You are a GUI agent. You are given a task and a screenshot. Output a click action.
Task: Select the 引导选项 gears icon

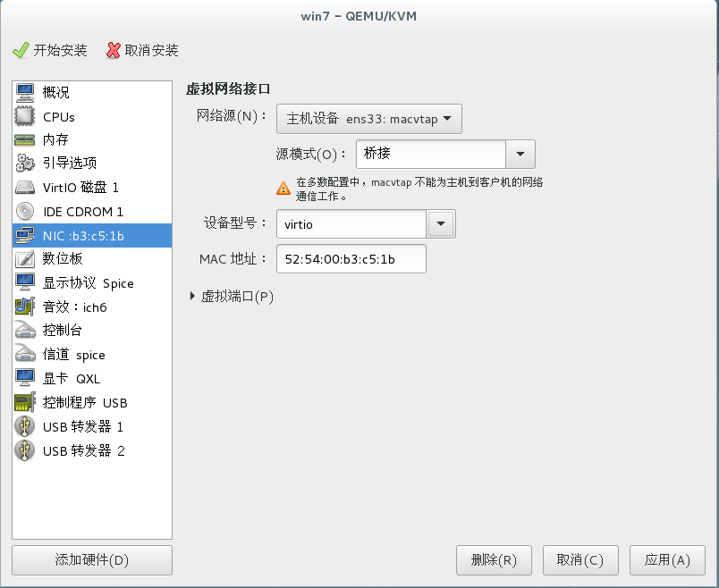25,164
